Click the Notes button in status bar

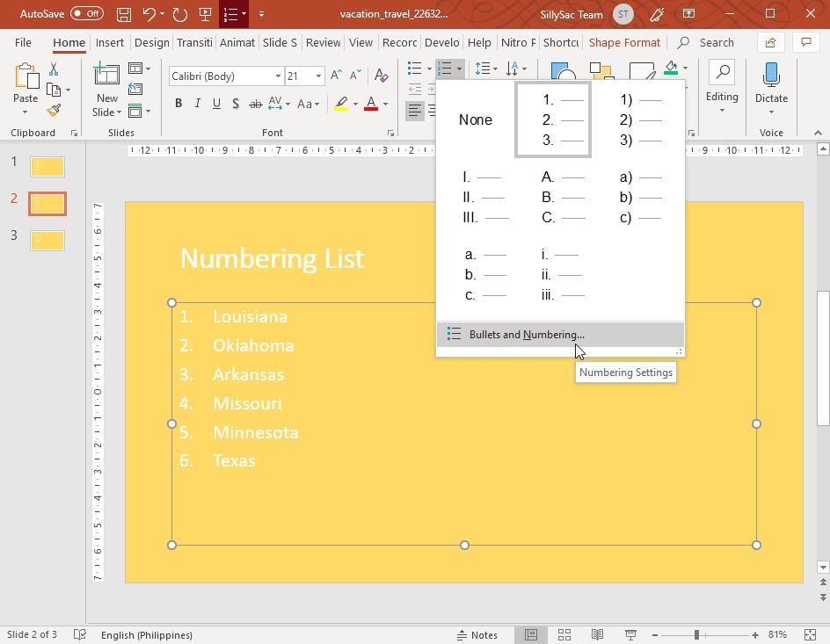pyautogui.click(x=477, y=634)
